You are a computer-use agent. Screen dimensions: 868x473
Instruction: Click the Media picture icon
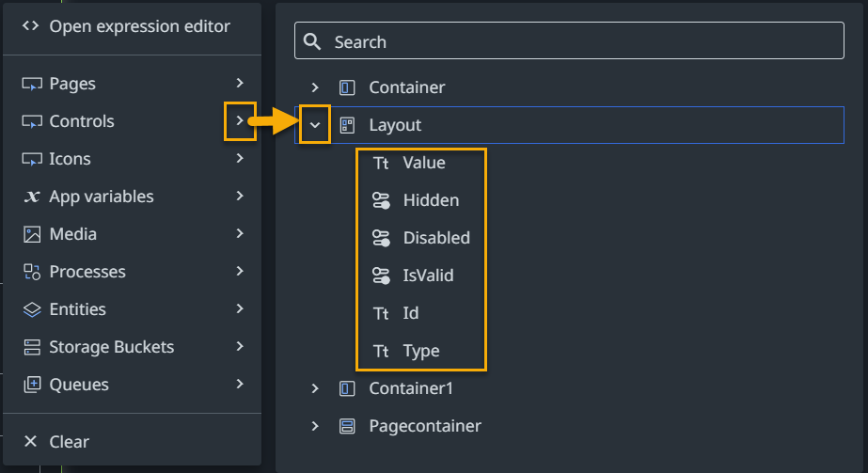coord(32,234)
